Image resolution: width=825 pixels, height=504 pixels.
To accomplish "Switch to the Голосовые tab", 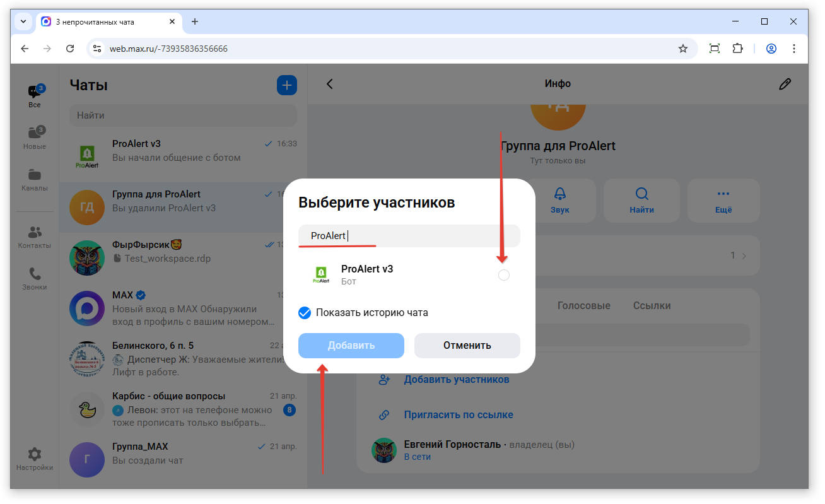I will [583, 305].
